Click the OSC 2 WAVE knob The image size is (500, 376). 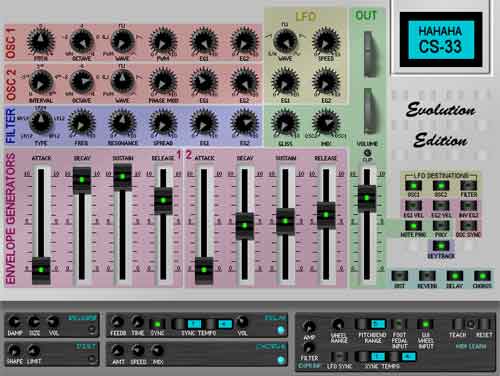(122, 82)
